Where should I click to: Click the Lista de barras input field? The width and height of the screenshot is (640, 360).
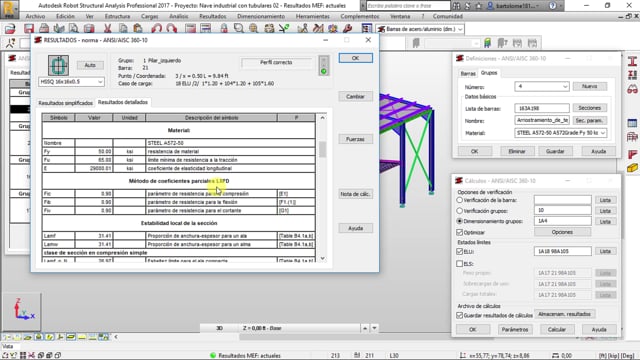[x=542, y=108]
